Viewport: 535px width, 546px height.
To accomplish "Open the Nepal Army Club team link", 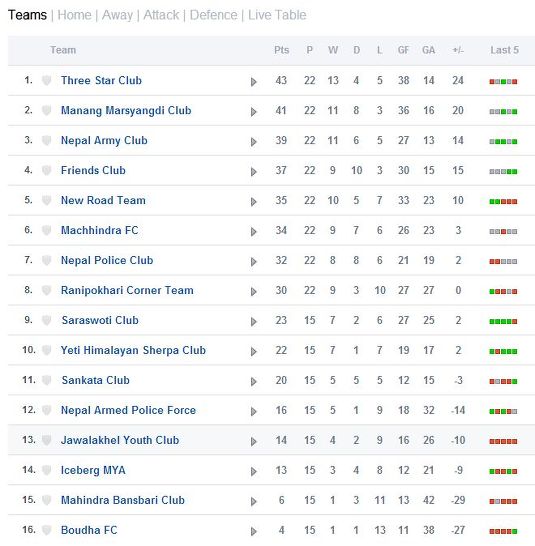I will click(x=104, y=140).
